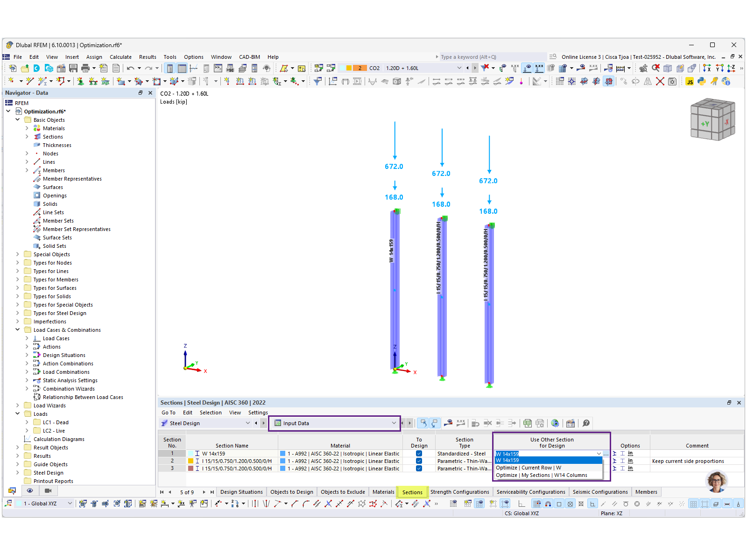Click the red color swatch for section 3

coord(190,469)
